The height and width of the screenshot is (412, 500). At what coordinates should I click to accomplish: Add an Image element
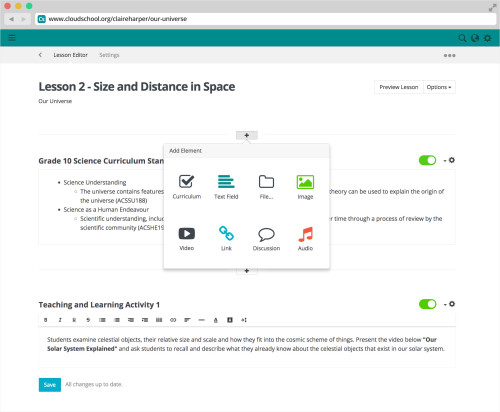(x=305, y=187)
